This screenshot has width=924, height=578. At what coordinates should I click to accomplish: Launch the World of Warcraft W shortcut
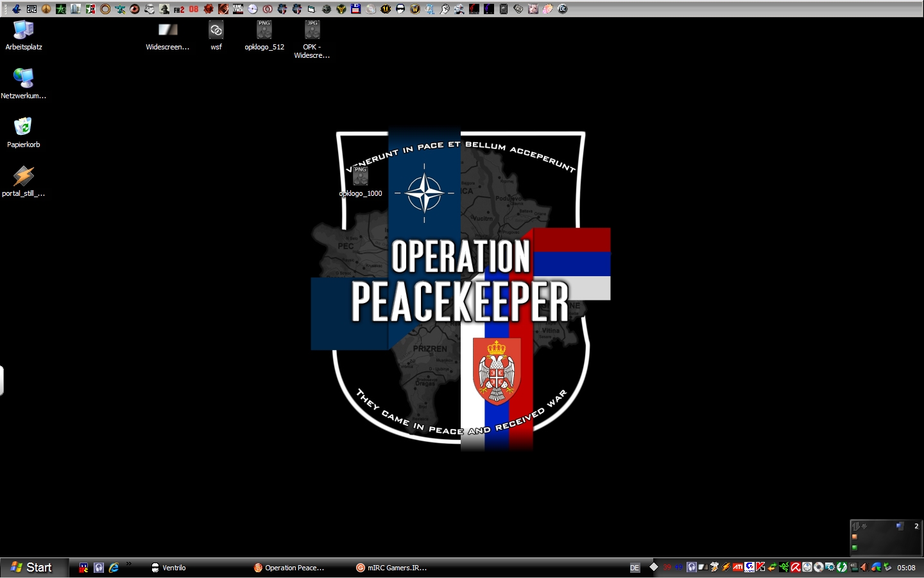click(415, 9)
